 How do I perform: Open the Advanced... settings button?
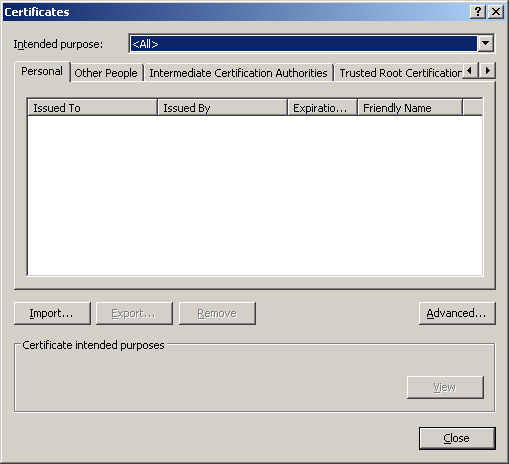(457, 313)
